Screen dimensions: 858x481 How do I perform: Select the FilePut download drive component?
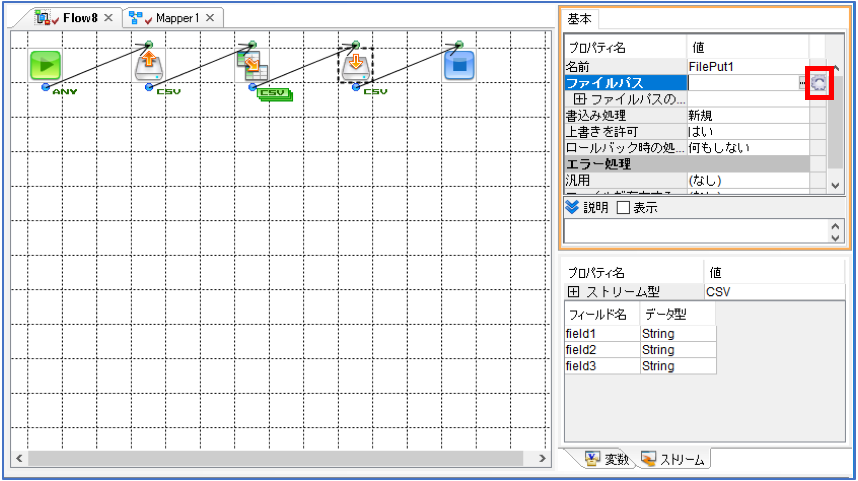point(356,65)
